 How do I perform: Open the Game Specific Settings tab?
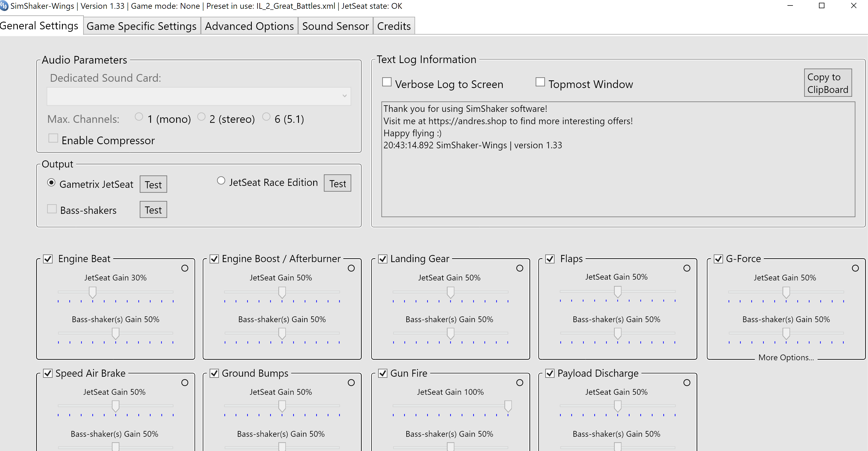click(142, 26)
